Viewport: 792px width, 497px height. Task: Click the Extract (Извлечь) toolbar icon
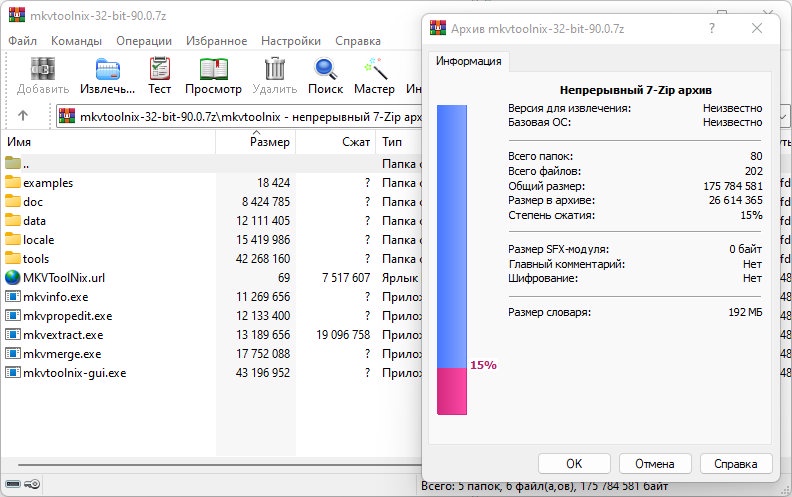click(107, 75)
